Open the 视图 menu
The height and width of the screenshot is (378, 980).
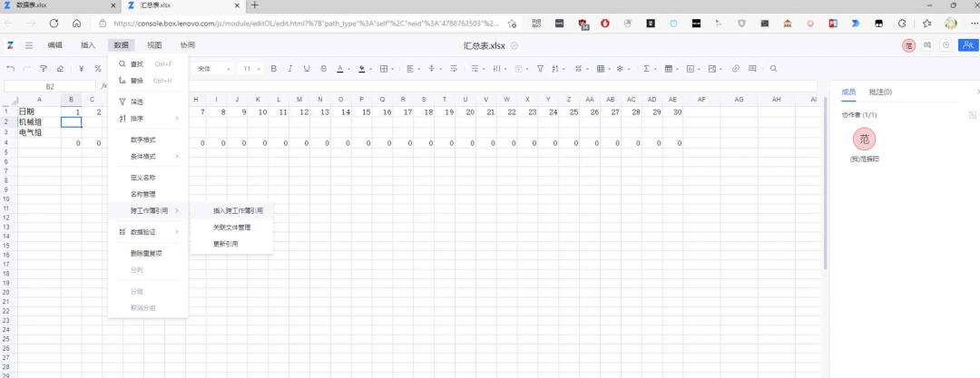(154, 45)
